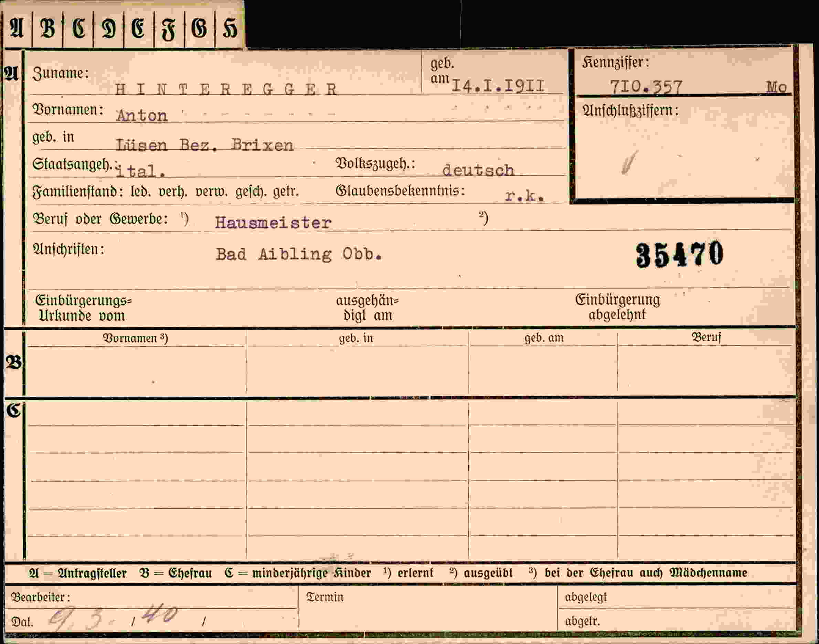Click the B = Ehefrau legend

click(x=175, y=573)
